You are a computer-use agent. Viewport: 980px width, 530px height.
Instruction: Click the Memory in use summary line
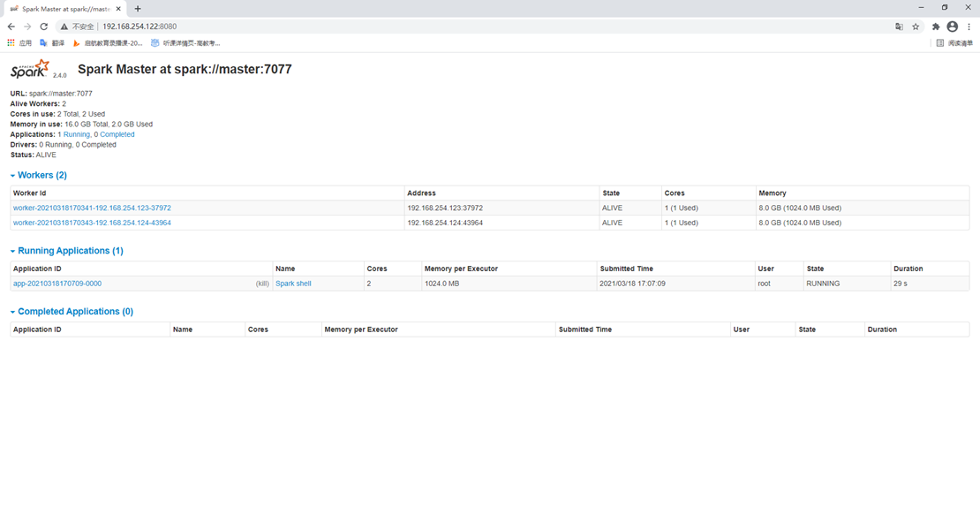click(81, 125)
